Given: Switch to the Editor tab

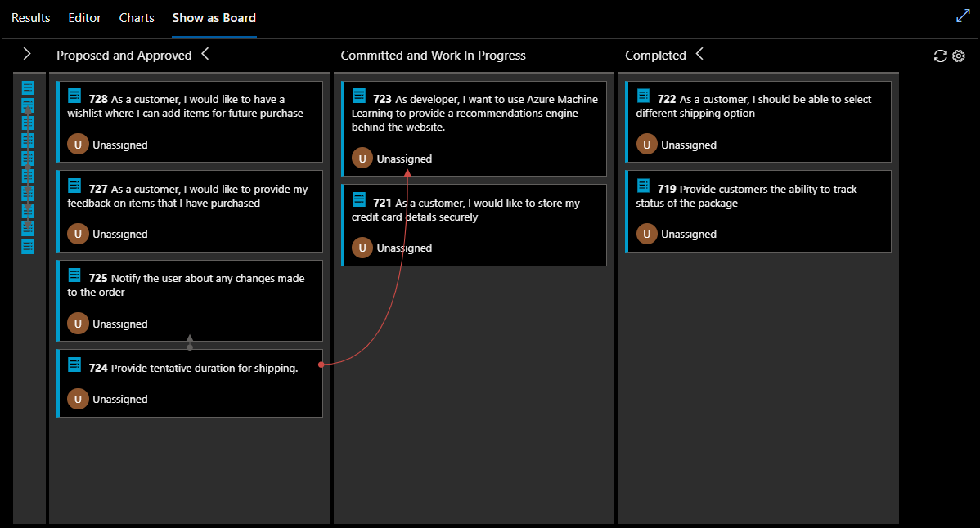Looking at the screenshot, I should tap(84, 17).
